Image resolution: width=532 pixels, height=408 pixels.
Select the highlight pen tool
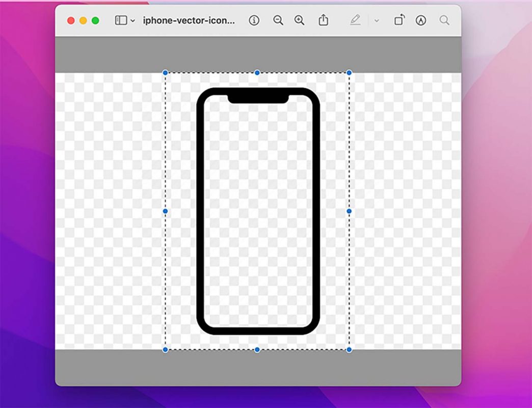click(355, 20)
